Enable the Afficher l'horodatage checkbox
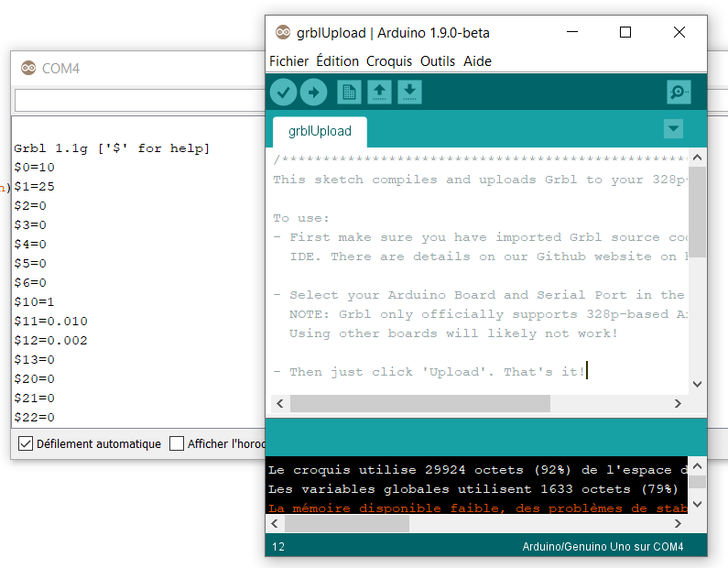This screenshot has width=728, height=568. [x=177, y=443]
